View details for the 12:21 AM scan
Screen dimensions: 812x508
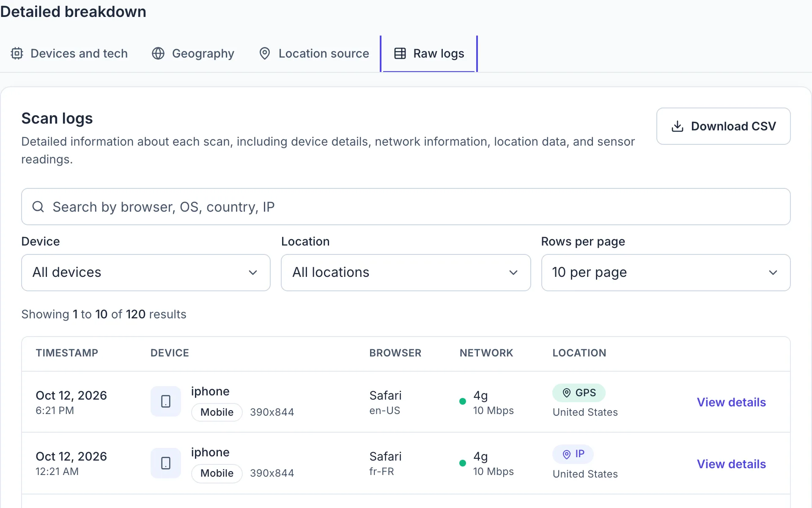coord(731,464)
